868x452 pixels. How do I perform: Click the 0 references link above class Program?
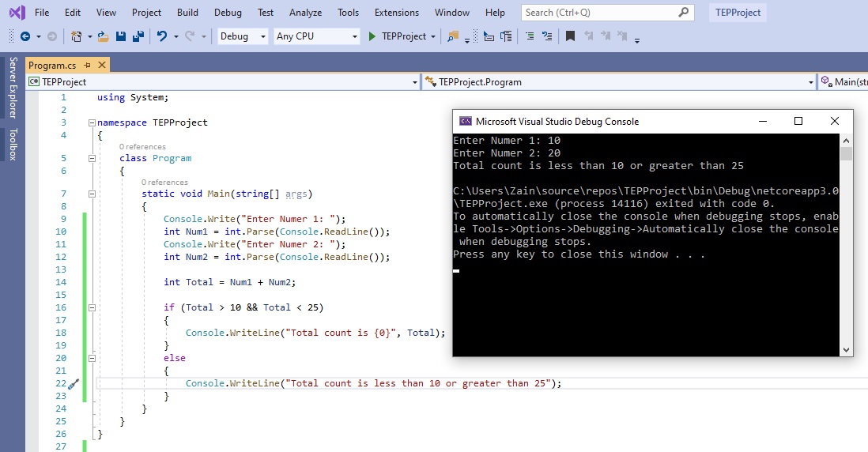(x=142, y=147)
